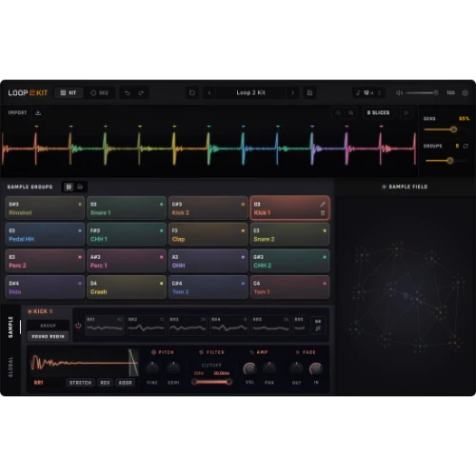476x476 pixels.
Task: Click the fade OUT knob
Action: tap(296, 368)
